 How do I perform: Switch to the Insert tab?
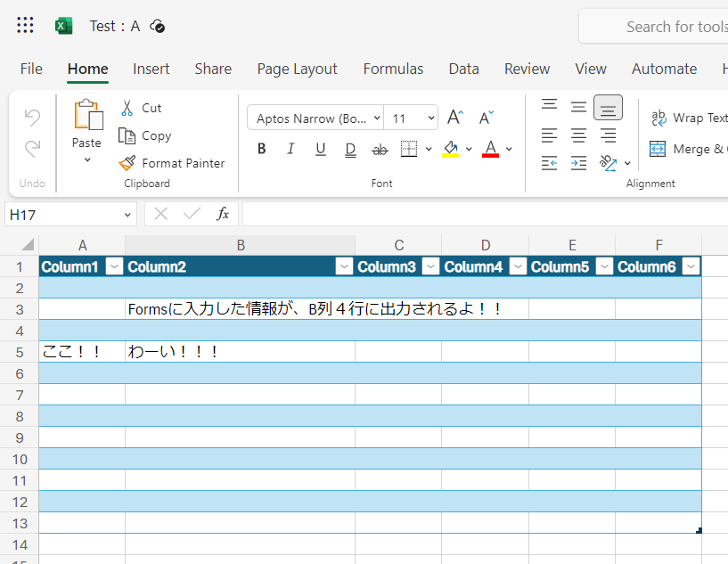(151, 69)
